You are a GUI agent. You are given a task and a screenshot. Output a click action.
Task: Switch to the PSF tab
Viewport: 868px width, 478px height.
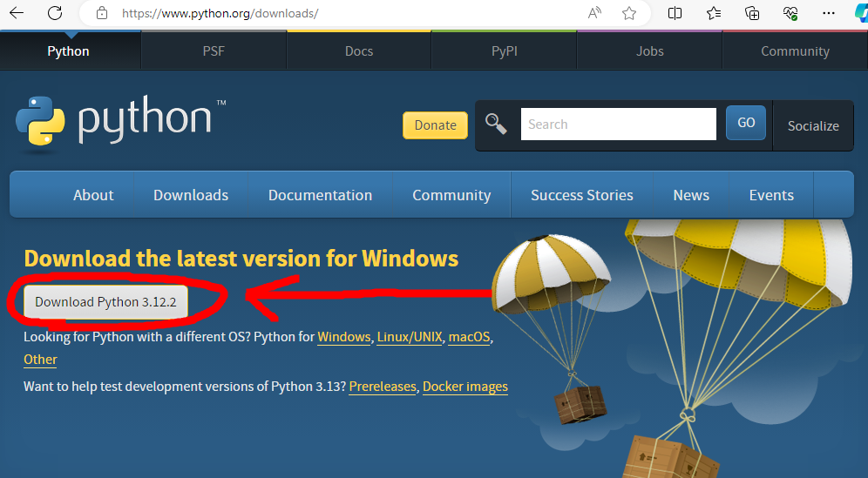(214, 50)
